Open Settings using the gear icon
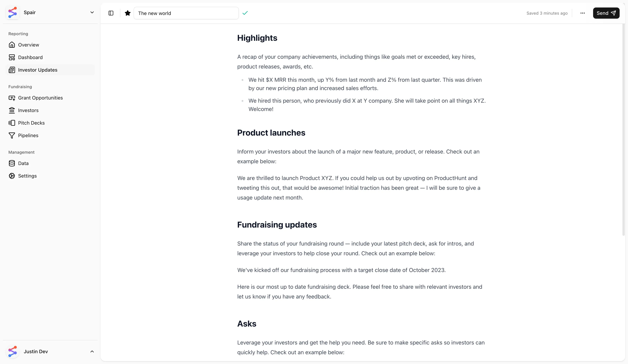The height and width of the screenshot is (364, 628). tap(12, 176)
